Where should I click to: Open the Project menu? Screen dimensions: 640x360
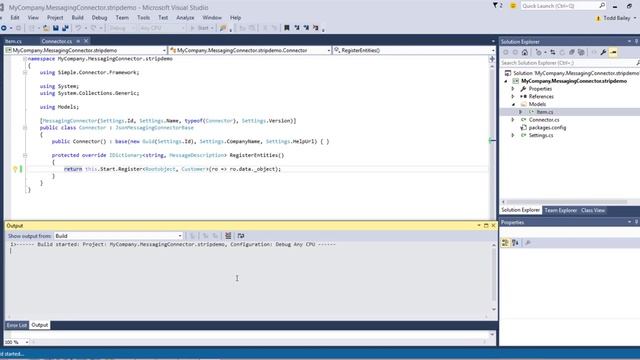click(x=55, y=18)
